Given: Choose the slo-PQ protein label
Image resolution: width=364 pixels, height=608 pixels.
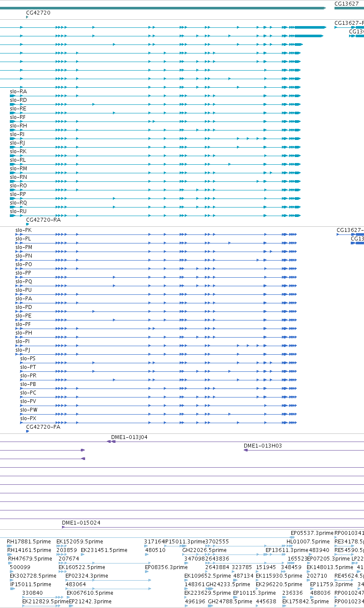Looking at the screenshot, I should 24,282.
